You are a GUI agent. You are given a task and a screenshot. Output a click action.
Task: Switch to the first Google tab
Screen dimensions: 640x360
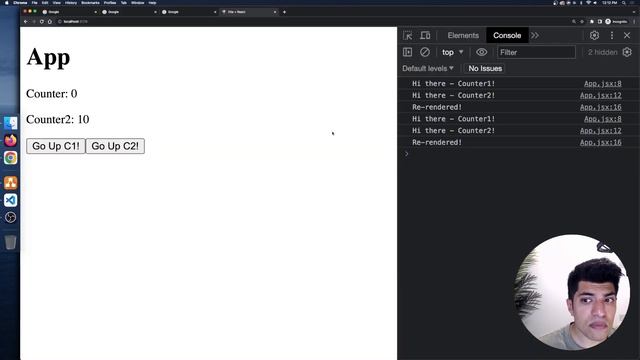pyautogui.click(x=69, y=12)
